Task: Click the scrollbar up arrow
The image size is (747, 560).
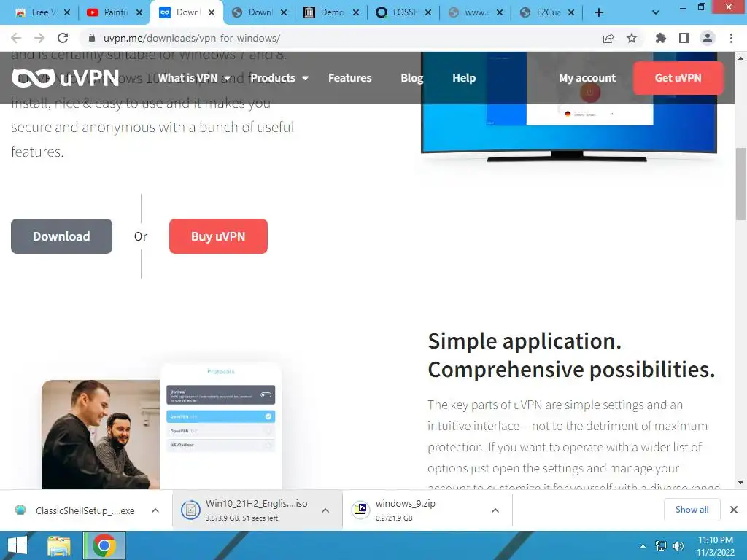Action: (741, 58)
